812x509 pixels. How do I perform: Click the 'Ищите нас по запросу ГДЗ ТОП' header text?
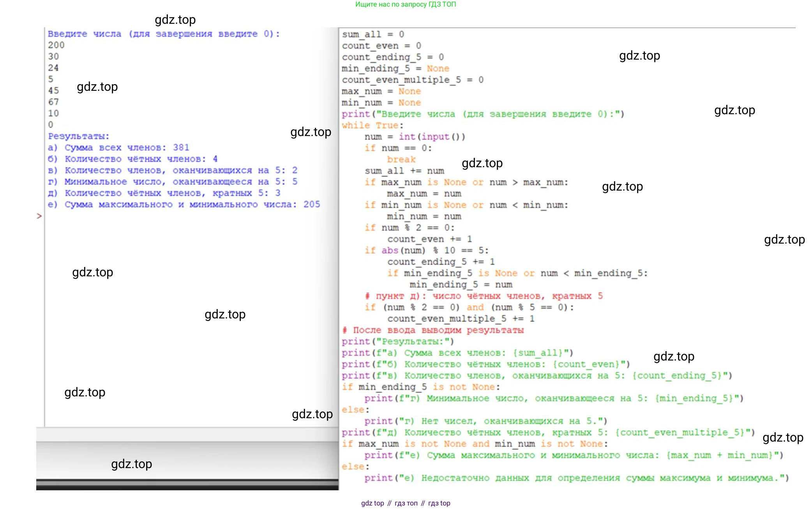[x=406, y=4]
